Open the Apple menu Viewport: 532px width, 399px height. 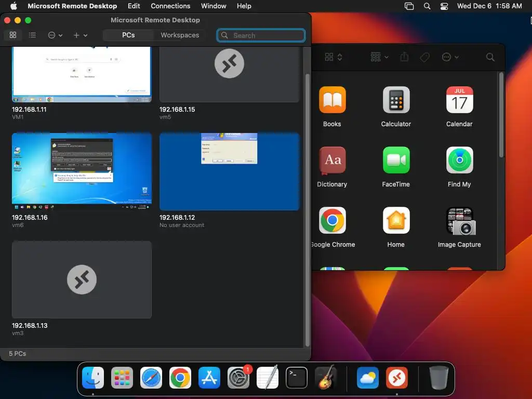coord(14,6)
